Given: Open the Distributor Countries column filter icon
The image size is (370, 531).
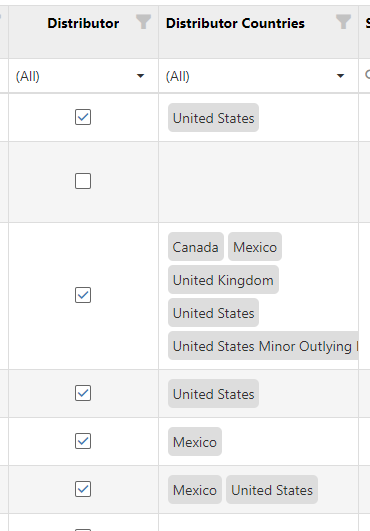Looking at the screenshot, I should click(343, 22).
